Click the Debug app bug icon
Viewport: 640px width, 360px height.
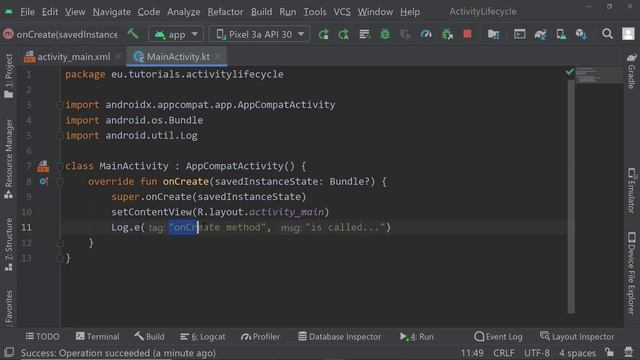tap(384, 34)
